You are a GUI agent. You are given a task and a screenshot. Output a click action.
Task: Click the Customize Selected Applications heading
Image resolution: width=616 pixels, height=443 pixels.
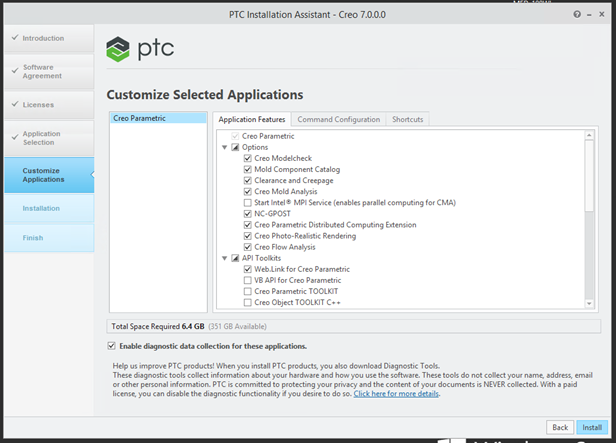click(205, 95)
